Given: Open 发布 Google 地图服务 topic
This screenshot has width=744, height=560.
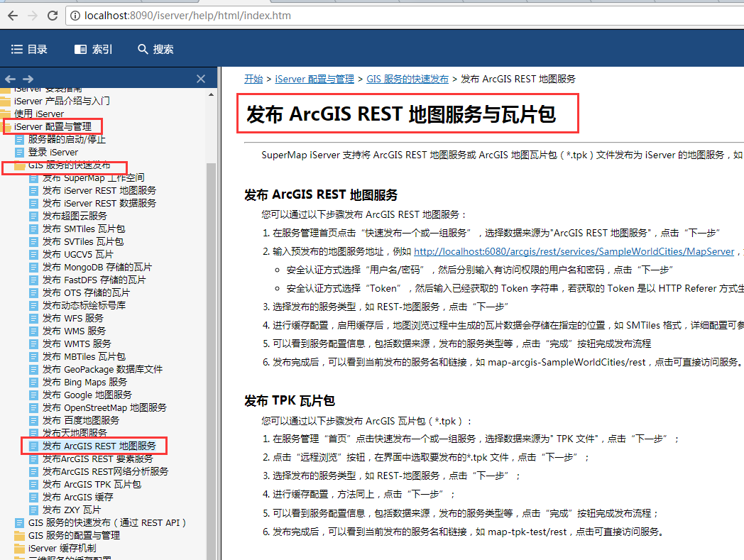Looking at the screenshot, I should click(87, 395).
